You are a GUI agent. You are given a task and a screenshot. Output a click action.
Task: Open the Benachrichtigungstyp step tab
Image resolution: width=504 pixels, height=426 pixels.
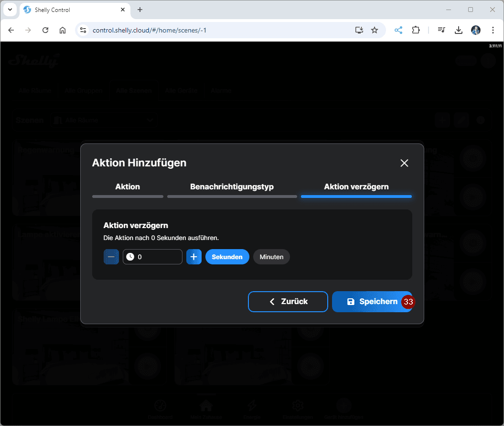point(232,187)
